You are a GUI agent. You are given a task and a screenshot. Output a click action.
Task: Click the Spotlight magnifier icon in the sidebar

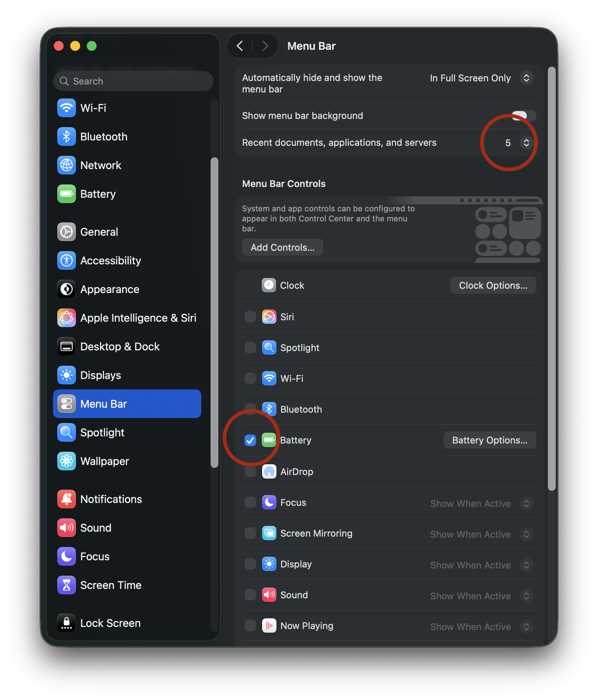[66, 432]
